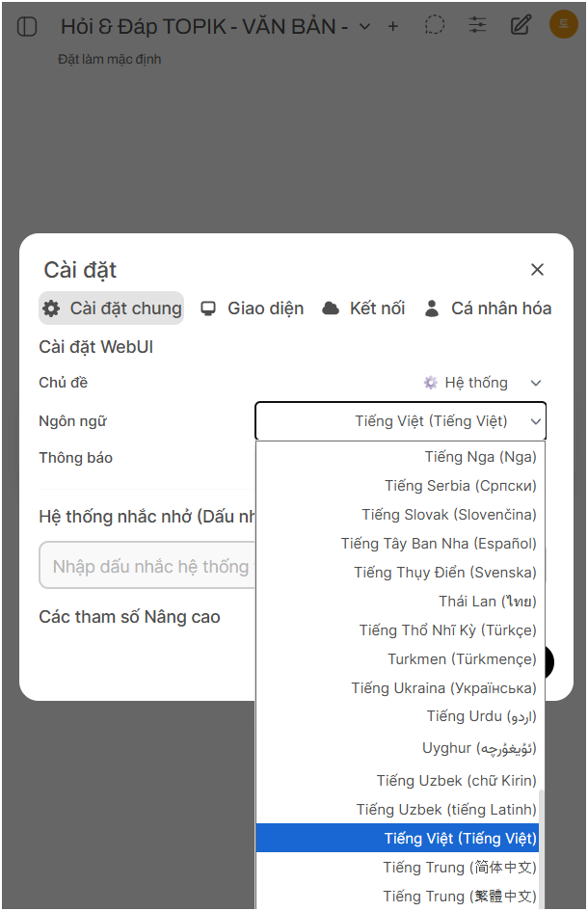
Task: Close the Cài đặt dialog
Action: (x=537, y=270)
